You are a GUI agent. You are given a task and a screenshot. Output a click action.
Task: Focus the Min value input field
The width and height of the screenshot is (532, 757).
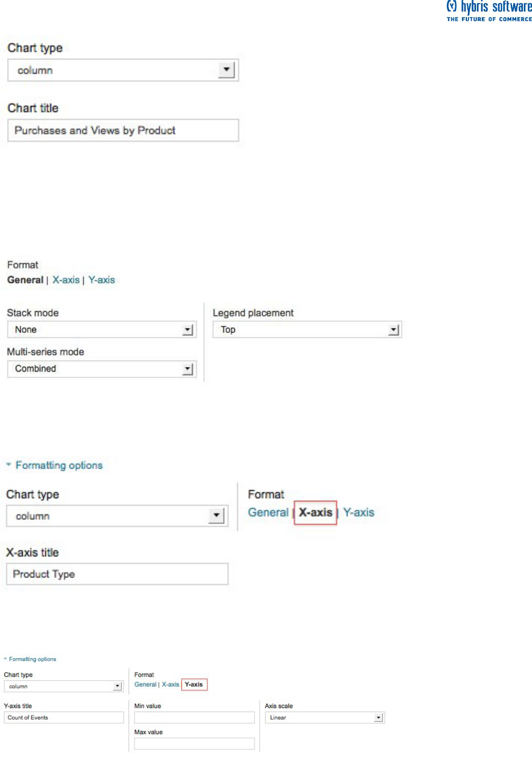pyautogui.click(x=194, y=718)
